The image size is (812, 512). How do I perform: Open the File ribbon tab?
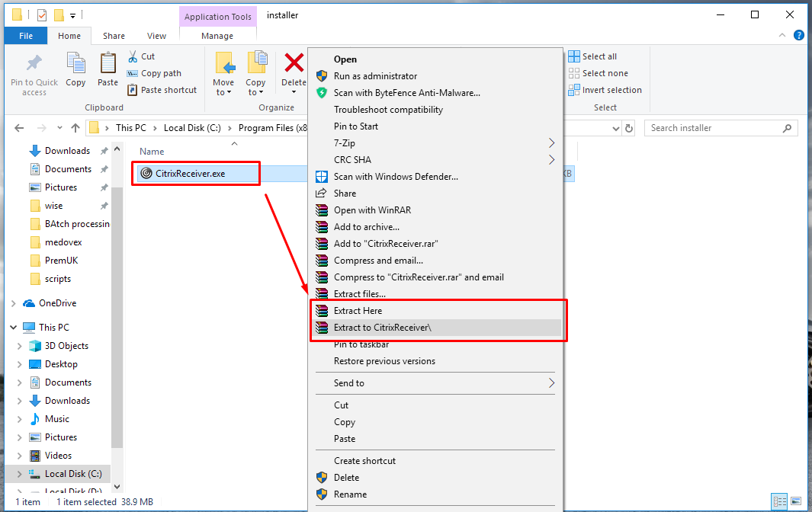click(26, 36)
